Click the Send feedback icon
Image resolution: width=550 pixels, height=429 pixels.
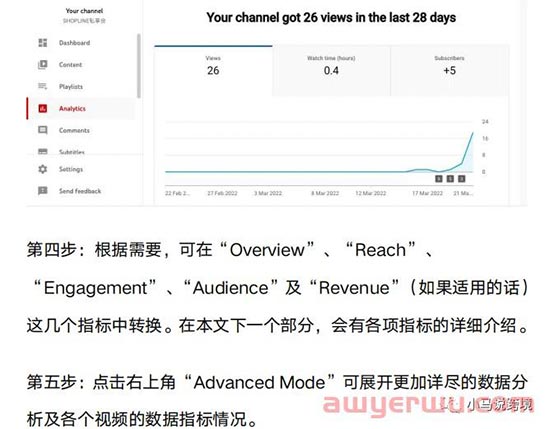pyautogui.click(x=42, y=191)
